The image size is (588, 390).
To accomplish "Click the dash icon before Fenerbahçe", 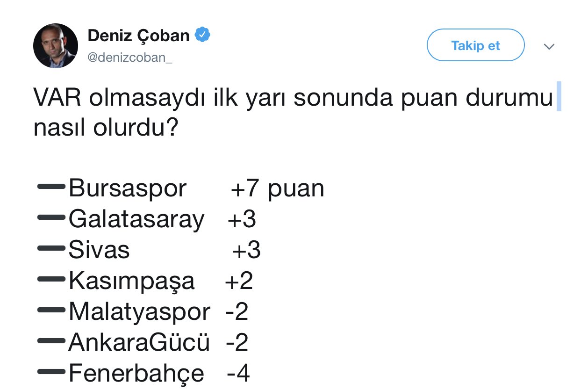I will point(50,372).
